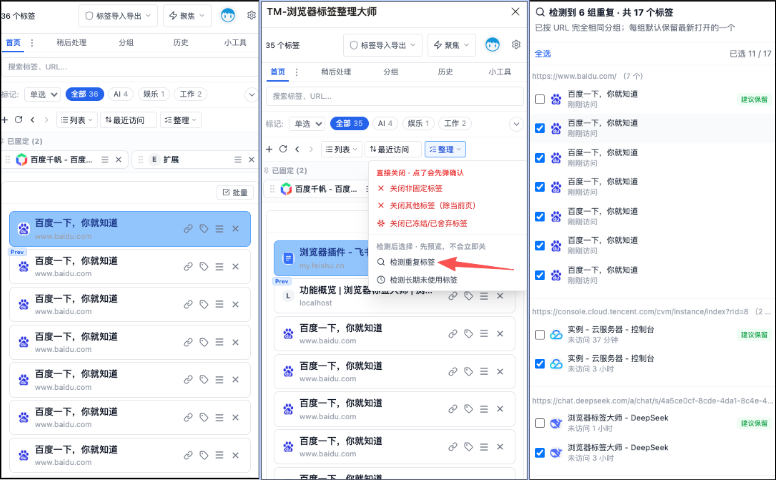Viewport: 776px width, 480px height.
Task: Open the menu icon of the pinned 百度千帆 tab in the left panel
Action: pos(105,159)
